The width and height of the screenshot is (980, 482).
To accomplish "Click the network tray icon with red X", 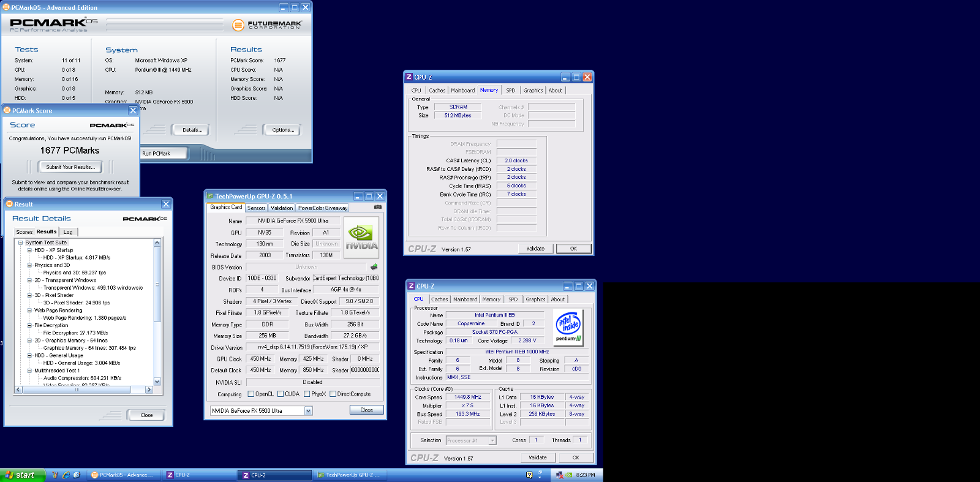I will point(559,475).
